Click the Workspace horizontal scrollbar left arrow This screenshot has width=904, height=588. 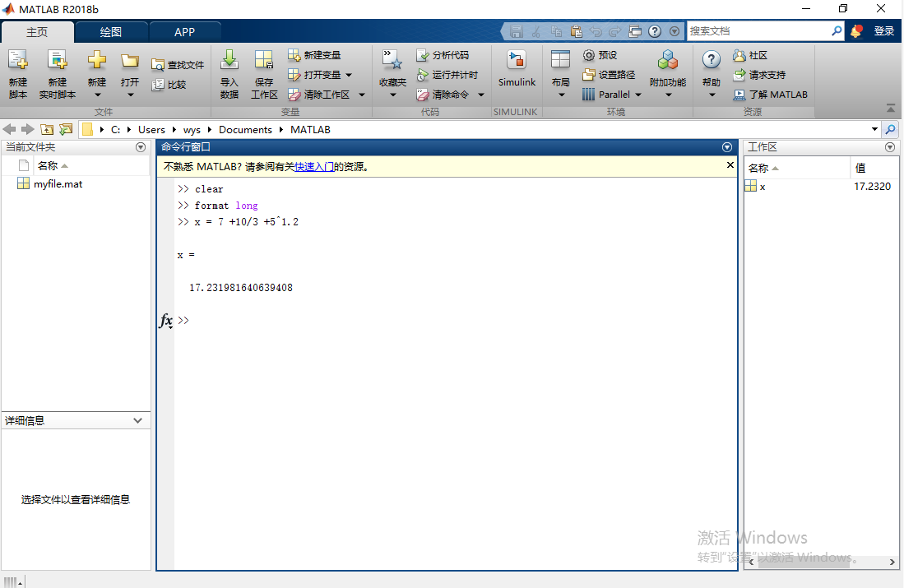[751, 562]
